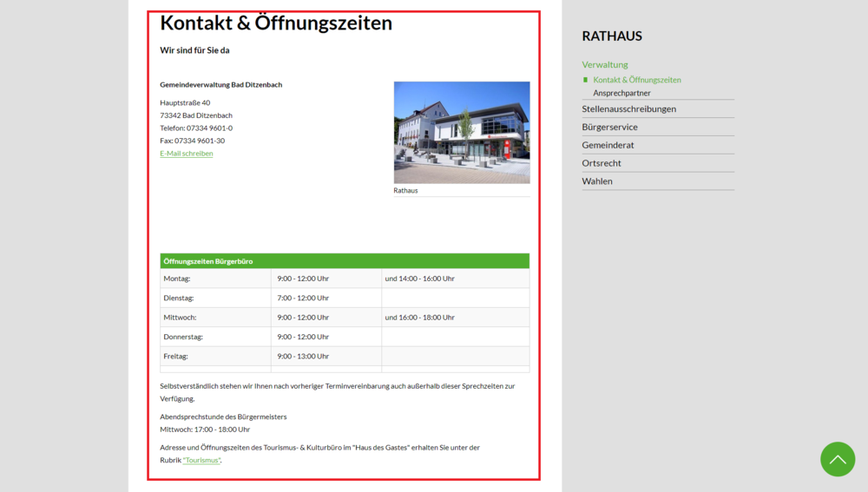Click the Wir sind für Sie da subtitle

coord(194,50)
